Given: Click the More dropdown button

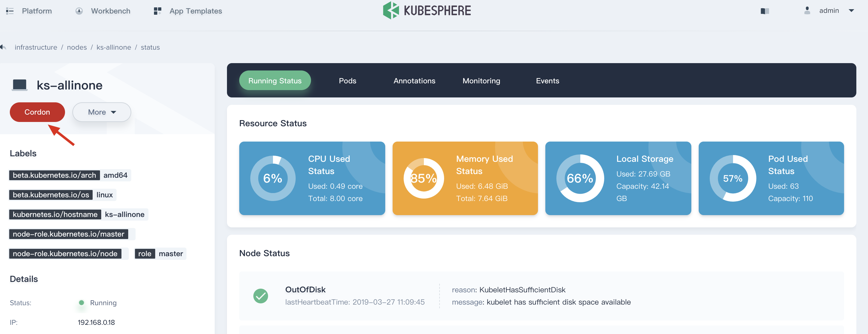Looking at the screenshot, I should pos(101,112).
